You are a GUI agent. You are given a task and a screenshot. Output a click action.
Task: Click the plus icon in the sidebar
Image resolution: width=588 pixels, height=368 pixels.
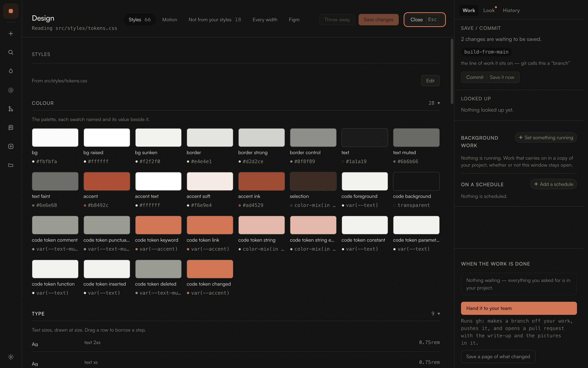[11, 34]
